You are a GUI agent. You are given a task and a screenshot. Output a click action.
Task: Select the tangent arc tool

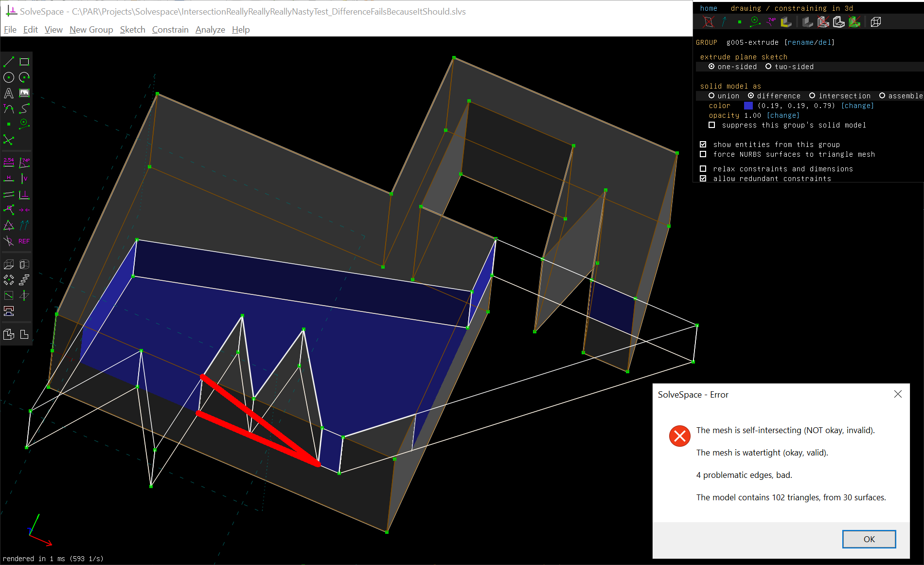point(9,109)
